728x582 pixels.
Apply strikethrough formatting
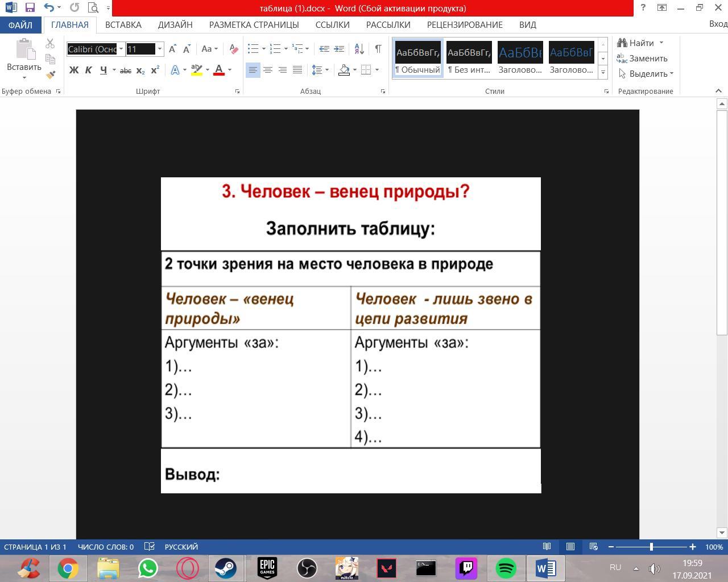click(126, 70)
